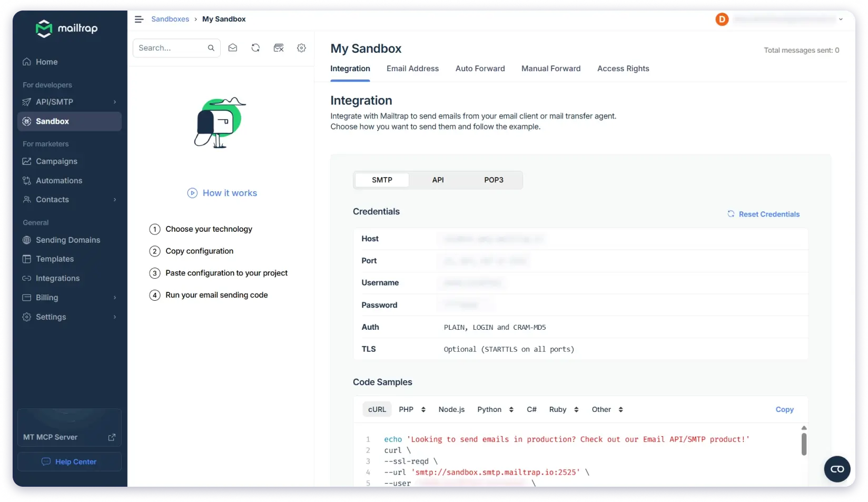Switch to the Manual Forward tab
The width and height of the screenshot is (868, 502).
(x=551, y=68)
